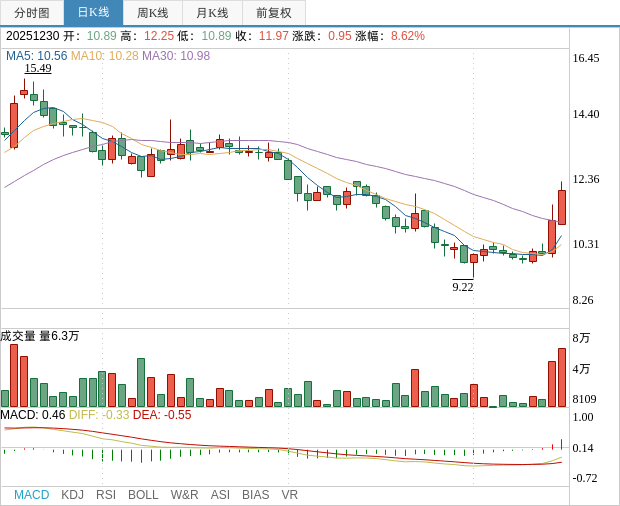Click the DIFF: -0.33 value
Image resolution: width=620 pixels, height=506 pixels.
click(x=99, y=415)
